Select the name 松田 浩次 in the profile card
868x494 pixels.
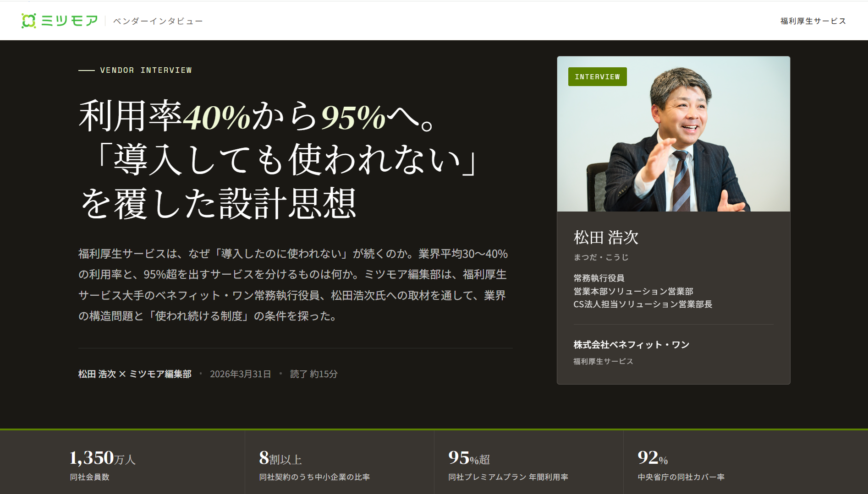(x=606, y=237)
